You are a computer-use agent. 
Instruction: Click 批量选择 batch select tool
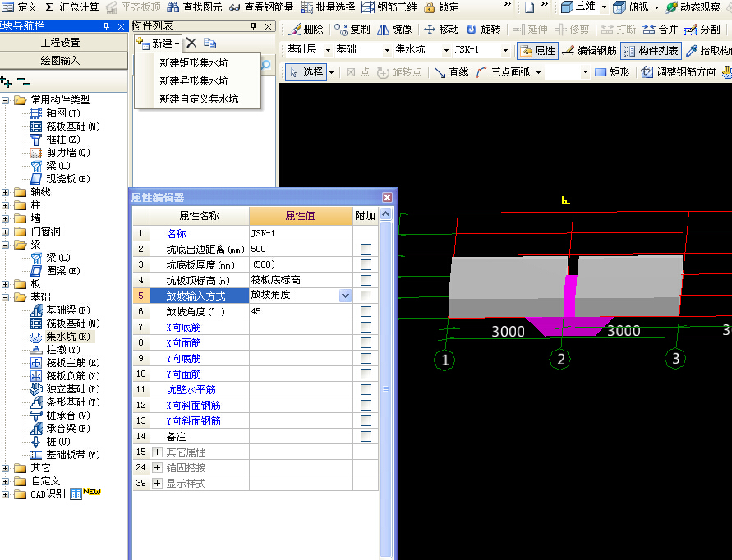point(328,7)
